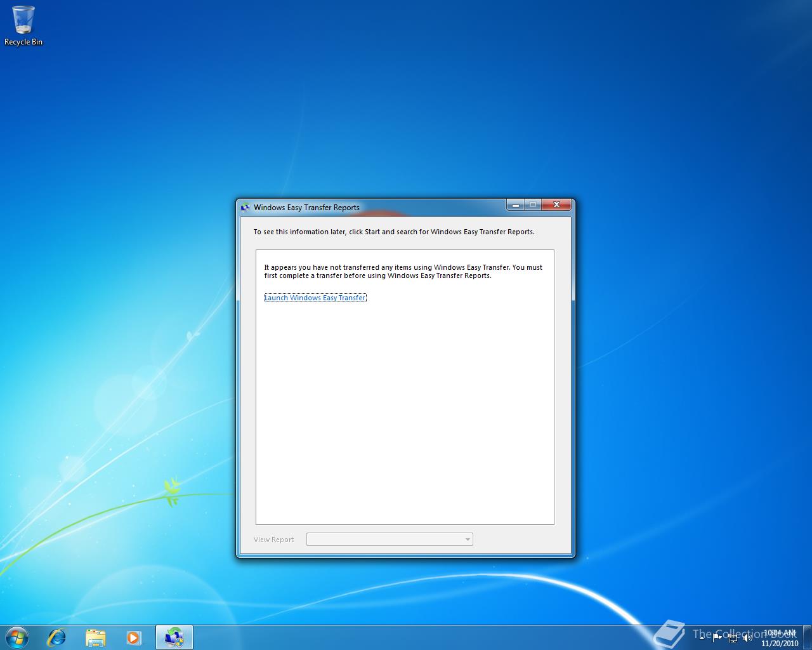Viewport: 812px width, 650px height.
Task: Select Windows Easy Transfer Reports taskbar button
Action: [x=174, y=637]
